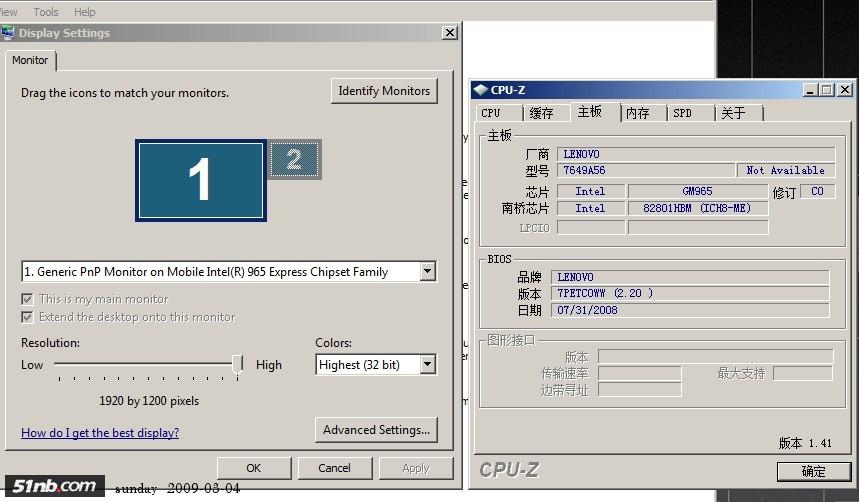Close the Display Settings dialog

click(x=449, y=33)
